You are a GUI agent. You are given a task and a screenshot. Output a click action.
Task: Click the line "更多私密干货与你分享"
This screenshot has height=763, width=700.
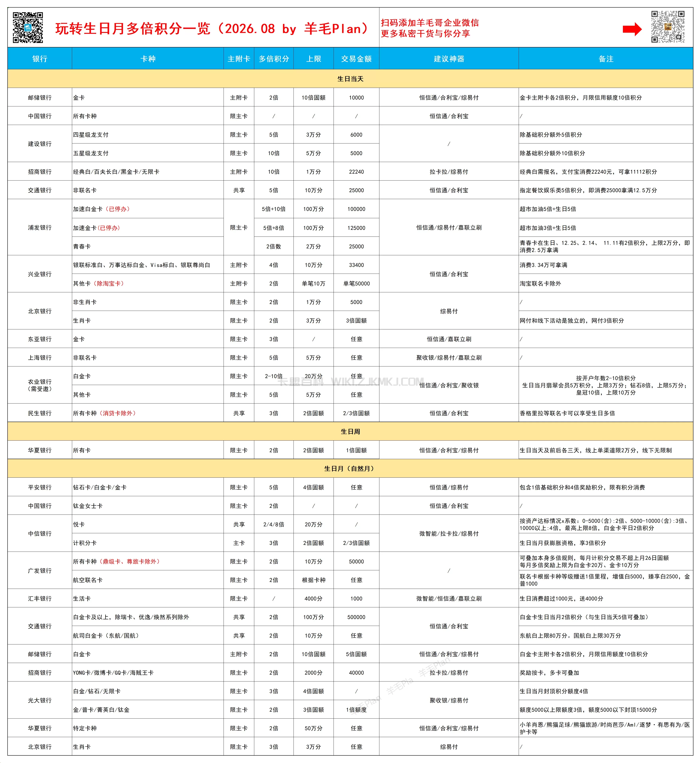tap(425, 34)
